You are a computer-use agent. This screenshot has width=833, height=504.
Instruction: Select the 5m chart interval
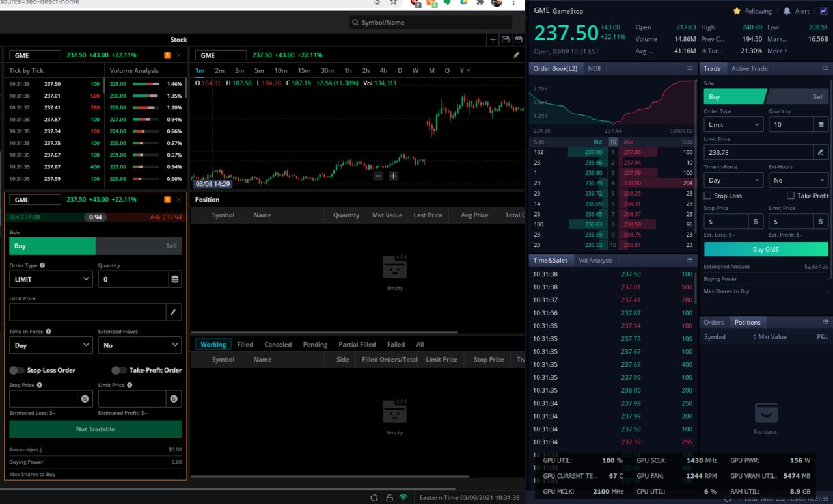click(259, 70)
